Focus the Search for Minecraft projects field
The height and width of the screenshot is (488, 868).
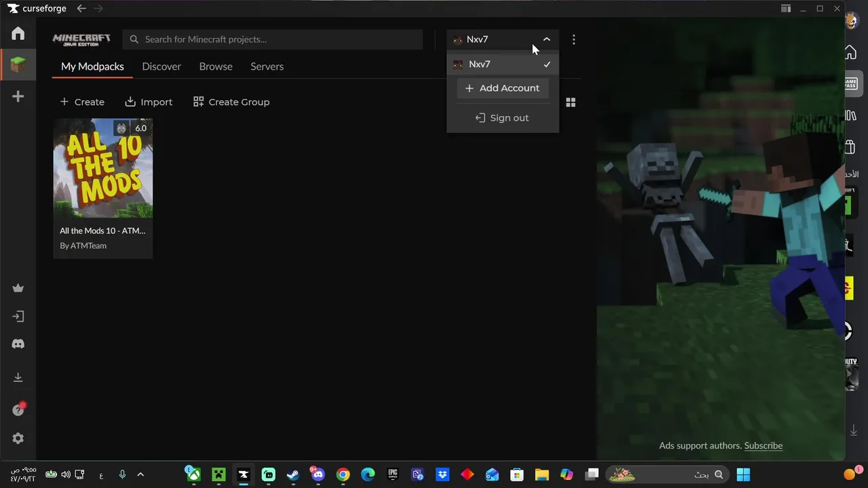pos(273,39)
